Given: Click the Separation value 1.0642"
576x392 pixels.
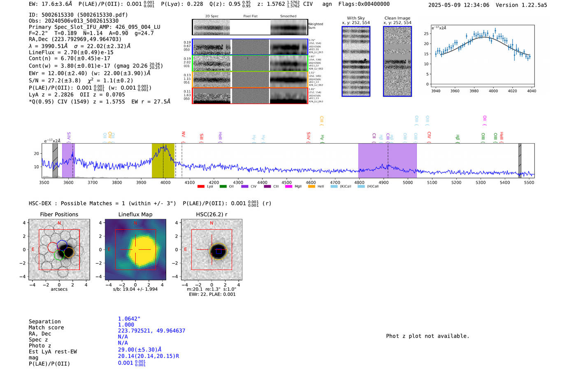Looking at the screenshot, I should [x=129, y=319].
